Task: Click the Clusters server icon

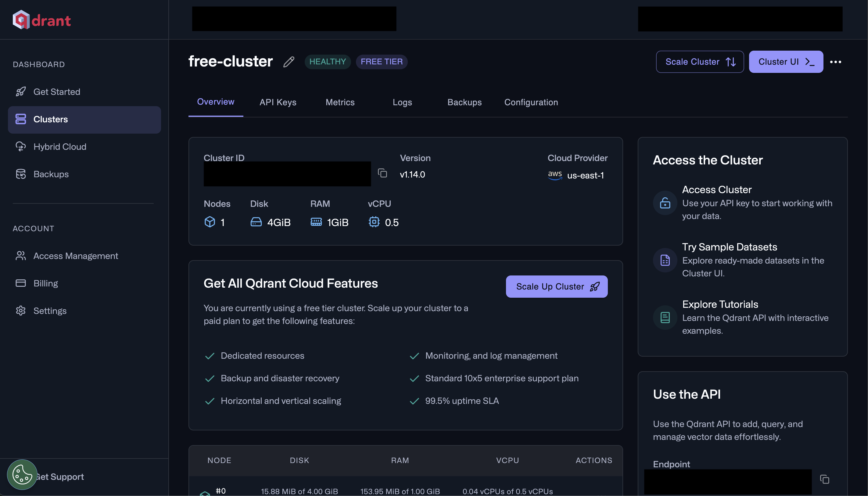Action: pos(21,119)
